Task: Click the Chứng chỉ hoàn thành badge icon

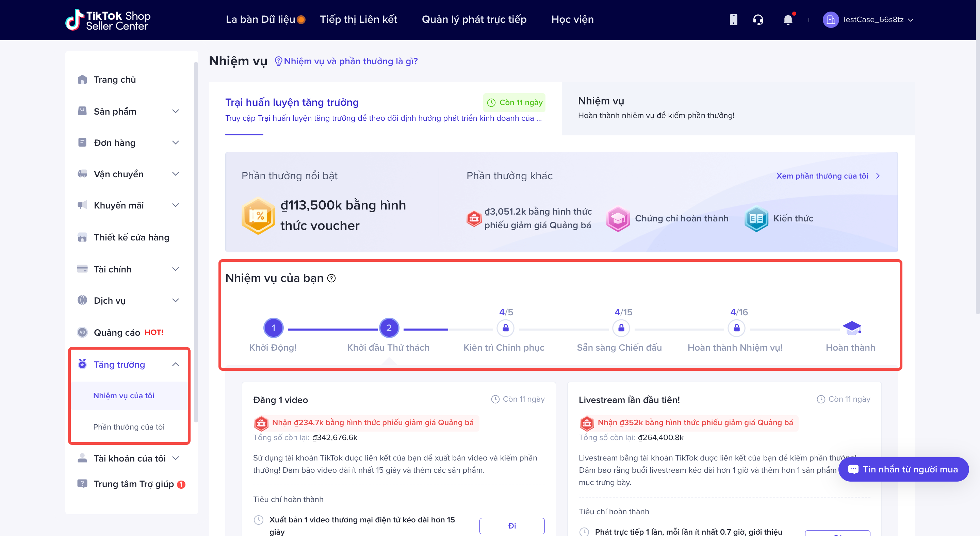Action: [x=618, y=219]
